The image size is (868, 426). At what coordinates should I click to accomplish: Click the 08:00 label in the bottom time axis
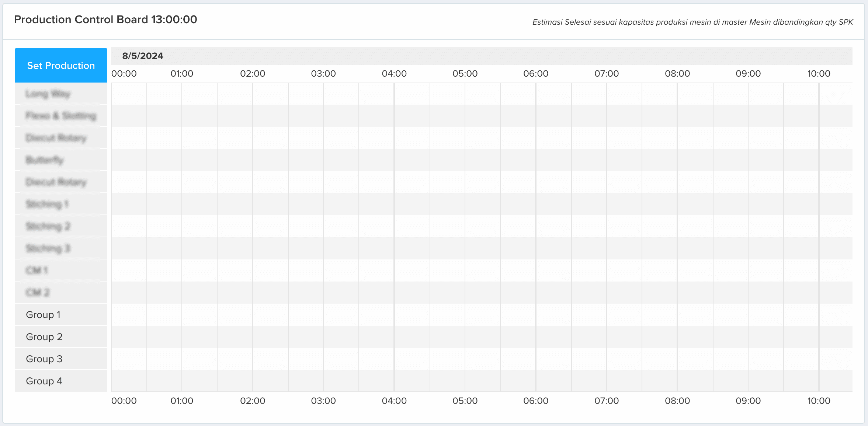click(677, 401)
